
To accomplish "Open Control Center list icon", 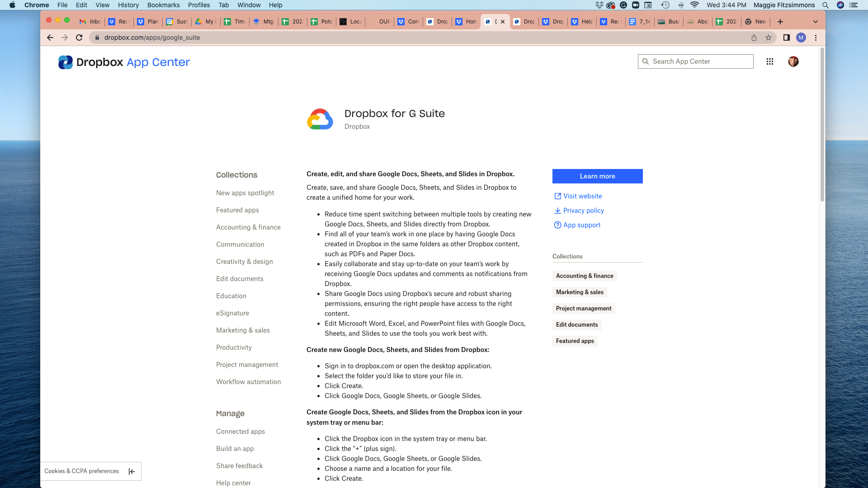I will click(x=854, y=5).
